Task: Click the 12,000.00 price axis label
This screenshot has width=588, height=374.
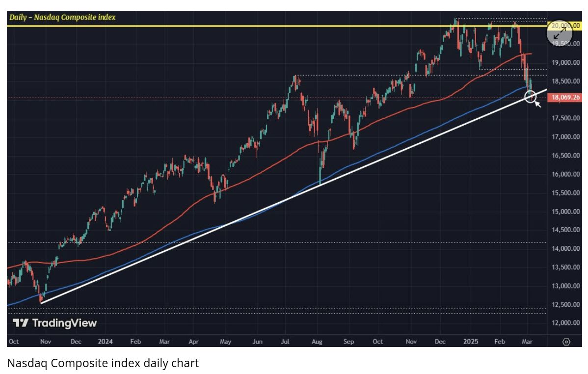Action: (565, 322)
